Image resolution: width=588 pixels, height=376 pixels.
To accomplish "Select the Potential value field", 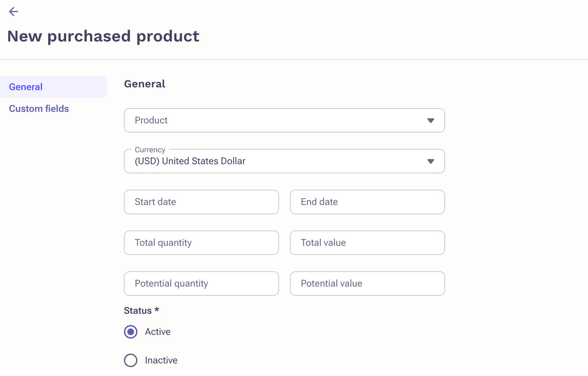I will (x=367, y=284).
